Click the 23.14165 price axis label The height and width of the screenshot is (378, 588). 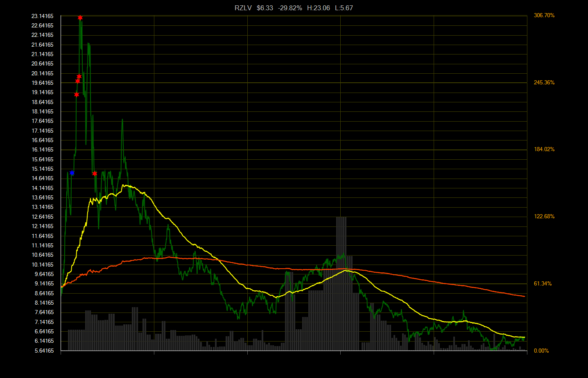click(43, 16)
